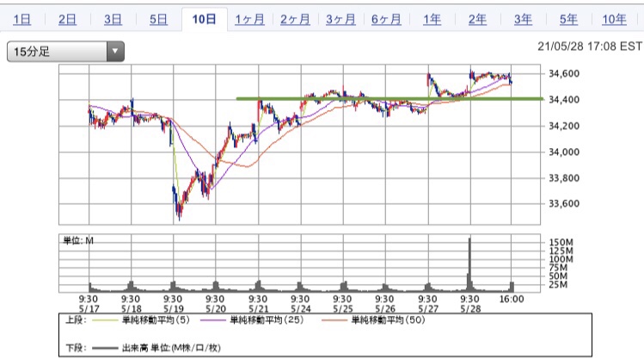Click the active 10日 tab

tap(204, 19)
